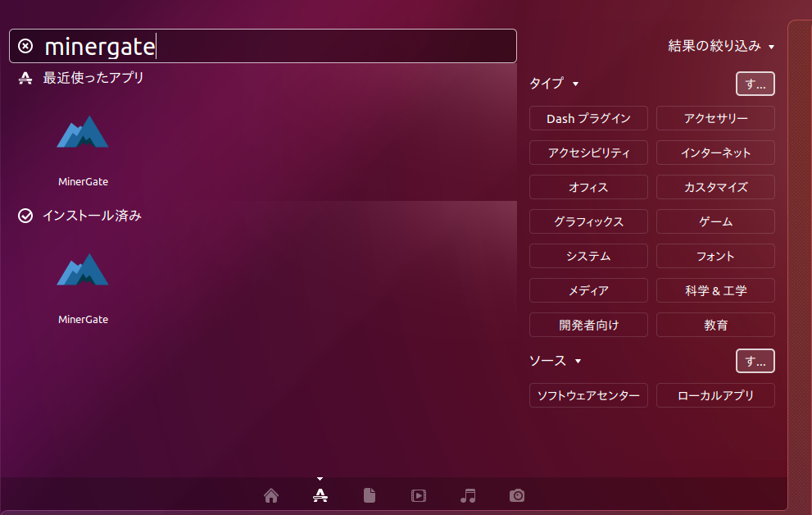Toggle the Dash プラグイン filter

(x=588, y=119)
